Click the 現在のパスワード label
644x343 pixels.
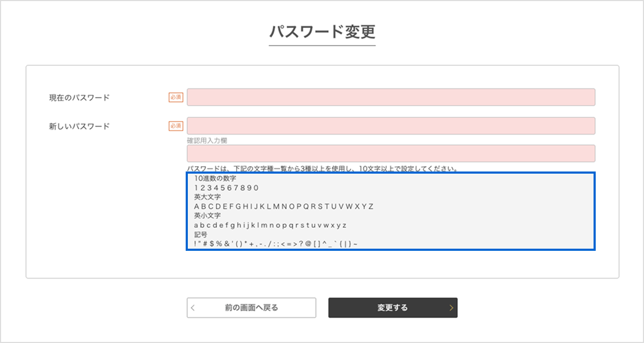(78, 97)
